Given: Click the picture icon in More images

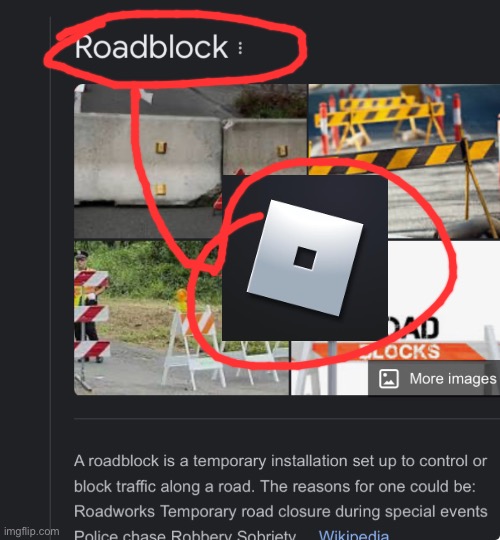Looking at the screenshot, I should pyautogui.click(x=389, y=379).
